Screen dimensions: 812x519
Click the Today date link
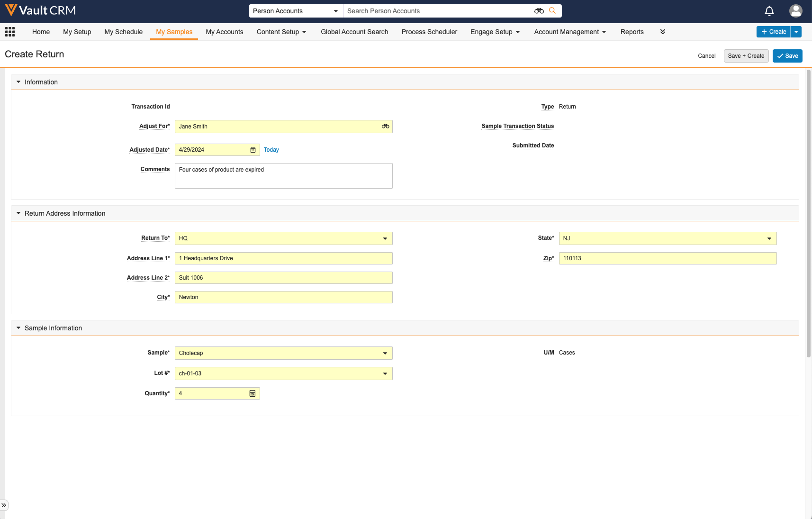click(271, 150)
